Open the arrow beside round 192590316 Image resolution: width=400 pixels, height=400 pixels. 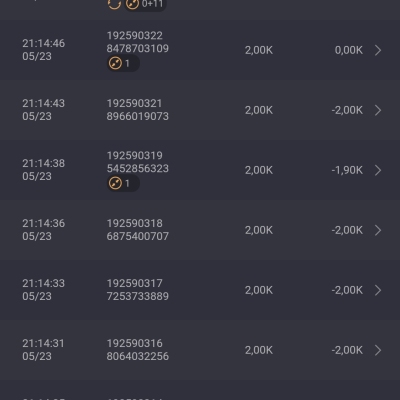point(378,350)
